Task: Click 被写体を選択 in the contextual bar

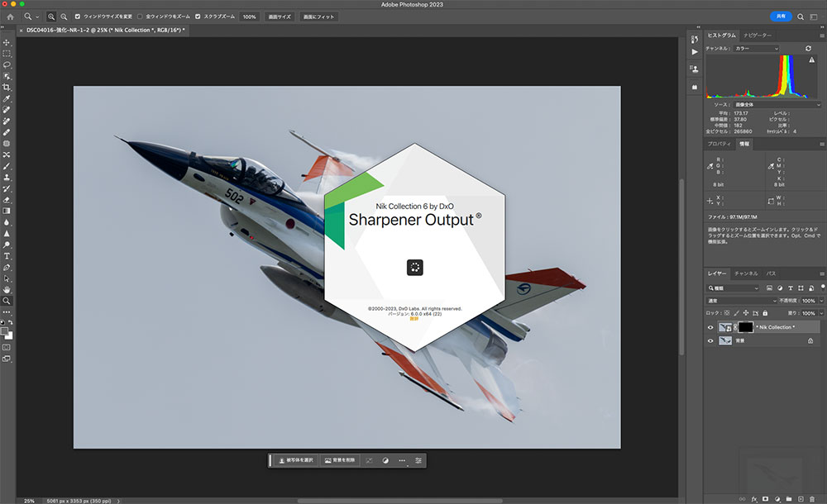Action: tap(296, 460)
